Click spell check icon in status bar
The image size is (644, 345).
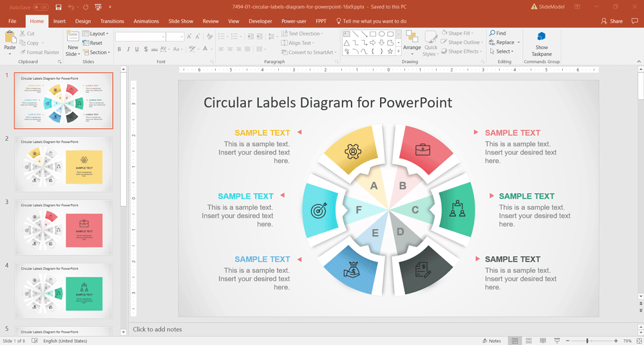coord(35,341)
